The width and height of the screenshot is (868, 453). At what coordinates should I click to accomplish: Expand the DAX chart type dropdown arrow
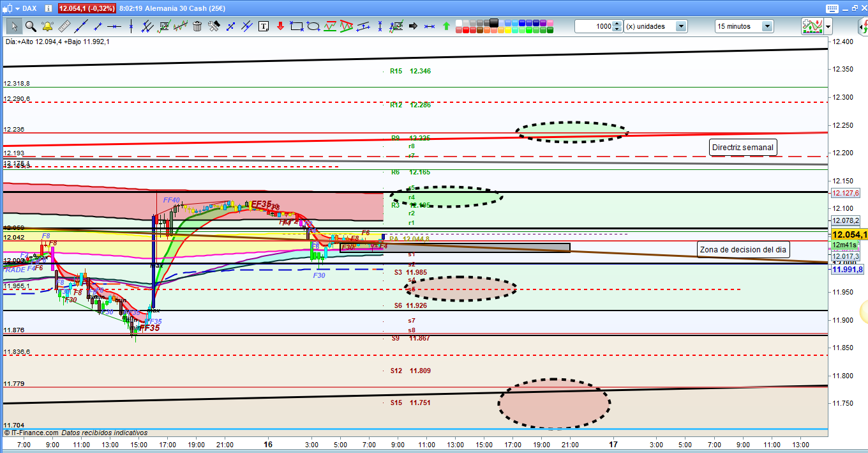17,8
